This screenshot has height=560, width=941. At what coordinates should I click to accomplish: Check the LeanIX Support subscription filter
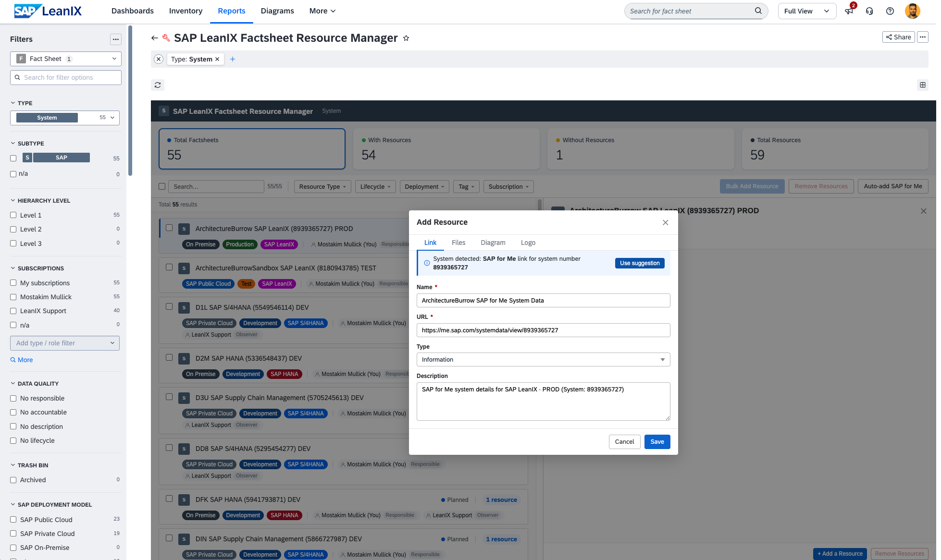tap(13, 311)
